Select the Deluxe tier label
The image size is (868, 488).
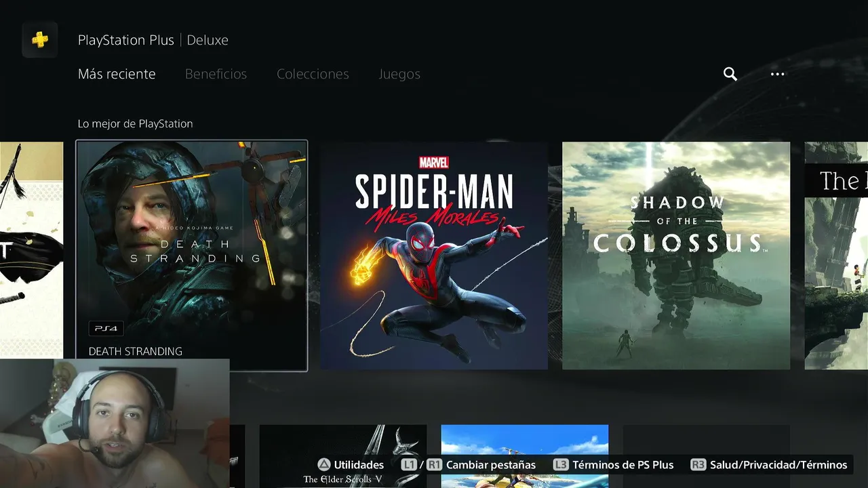point(208,40)
